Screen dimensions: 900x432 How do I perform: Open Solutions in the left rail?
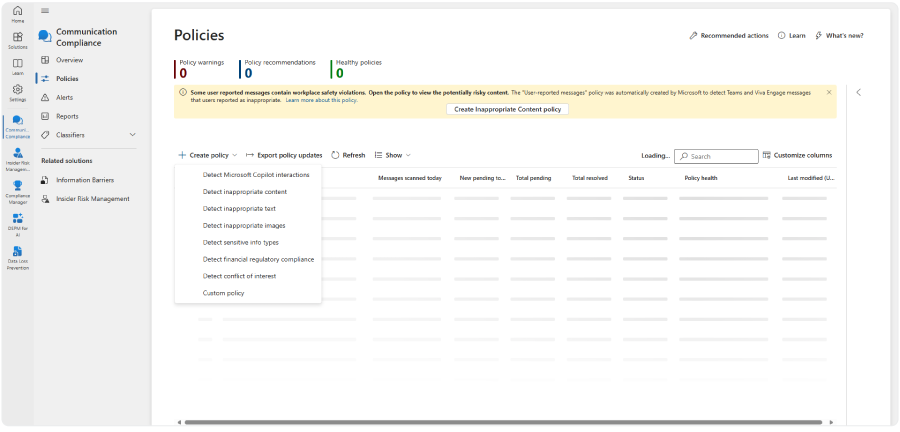pos(18,40)
